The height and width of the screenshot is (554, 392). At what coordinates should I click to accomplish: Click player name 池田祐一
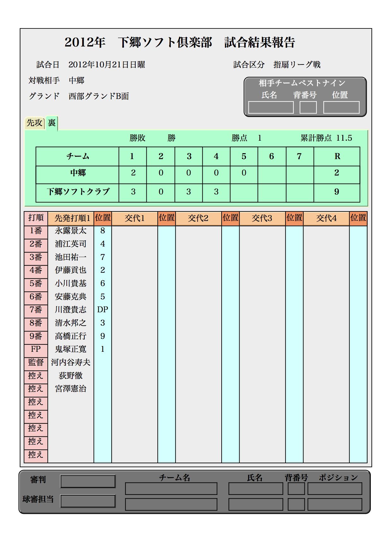71,257
